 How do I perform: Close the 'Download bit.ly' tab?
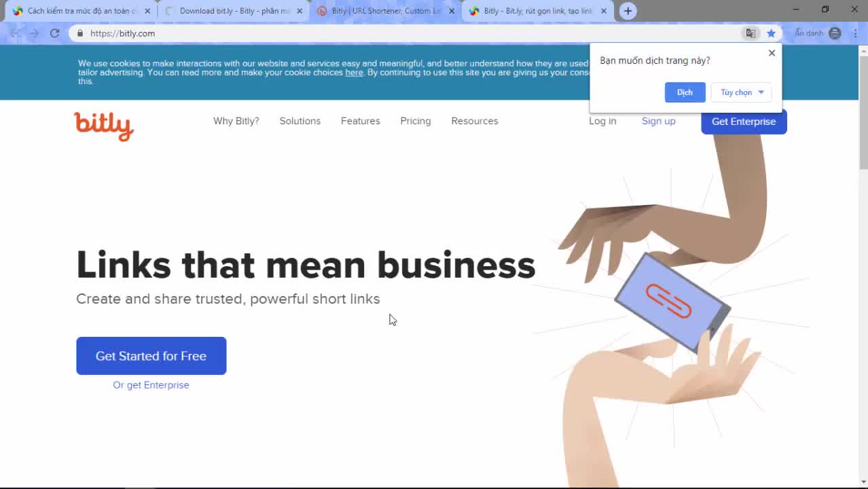(x=300, y=11)
